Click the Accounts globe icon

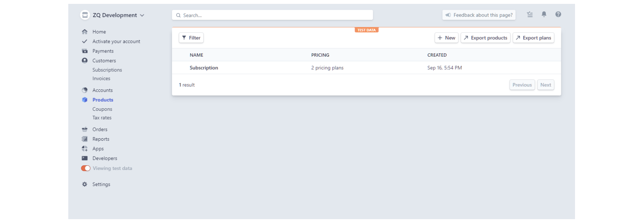[84, 90]
